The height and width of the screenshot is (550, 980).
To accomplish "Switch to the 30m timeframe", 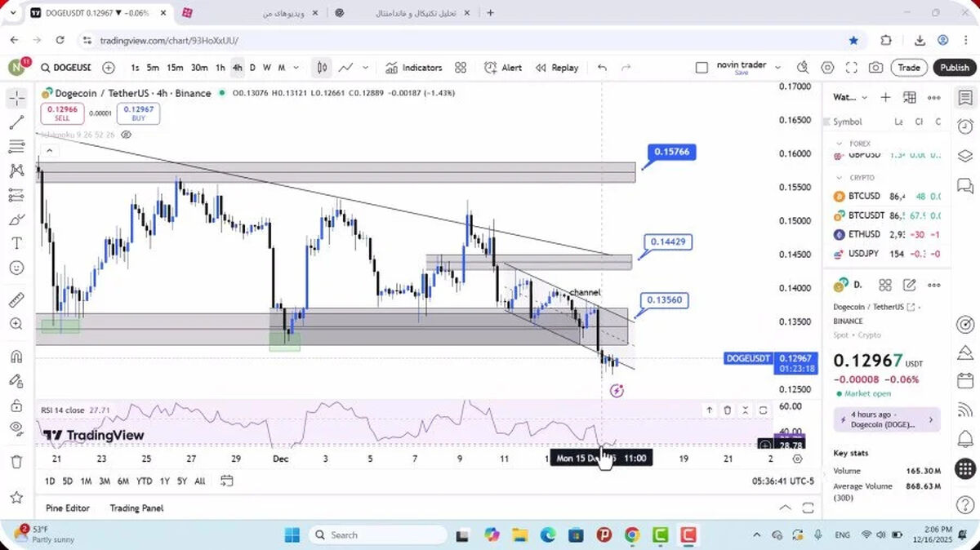I will pos(199,68).
